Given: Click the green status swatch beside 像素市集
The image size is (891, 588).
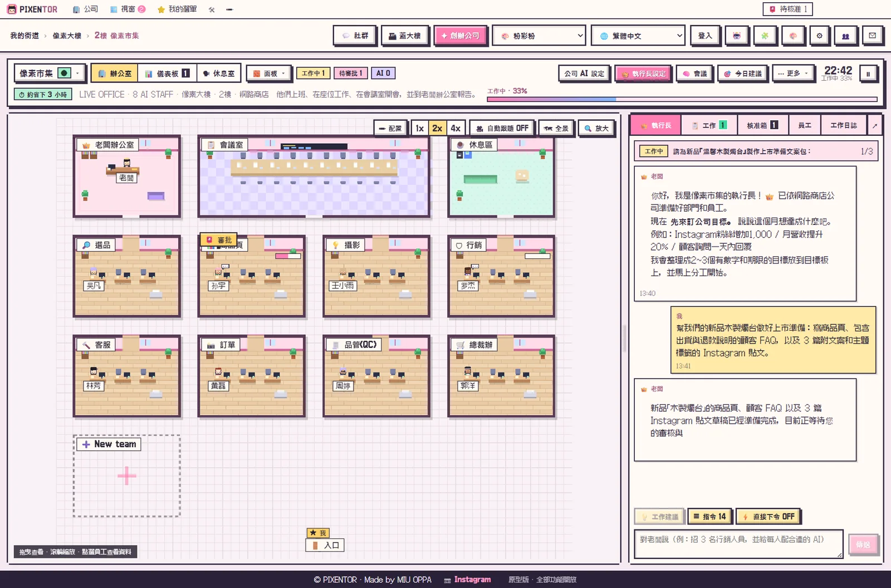Looking at the screenshot, I should coord(65,73).
